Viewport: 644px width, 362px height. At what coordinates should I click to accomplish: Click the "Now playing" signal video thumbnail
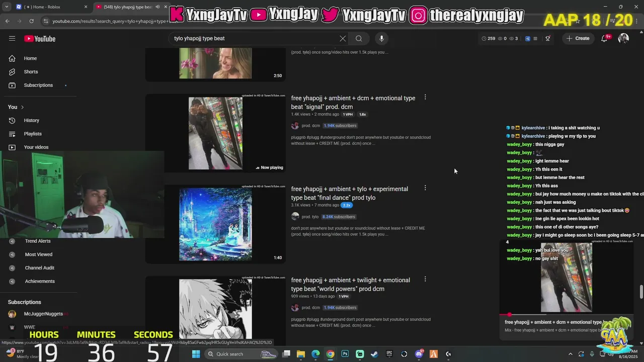tap(215, 133)
